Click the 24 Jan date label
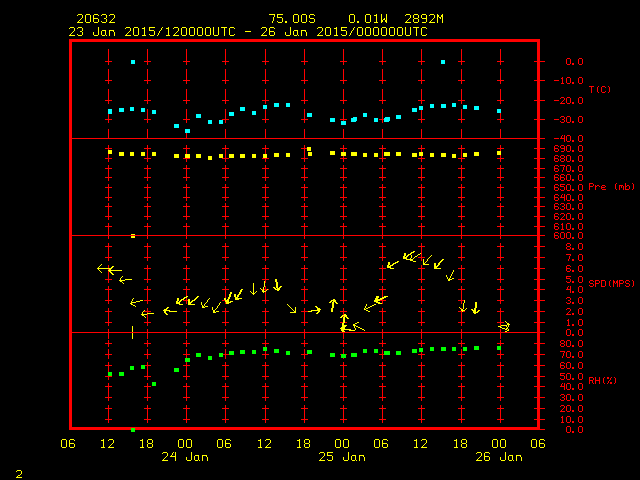The height and width of the screenshot is (480, 640). pyautogui.click(x=185, y=457)
